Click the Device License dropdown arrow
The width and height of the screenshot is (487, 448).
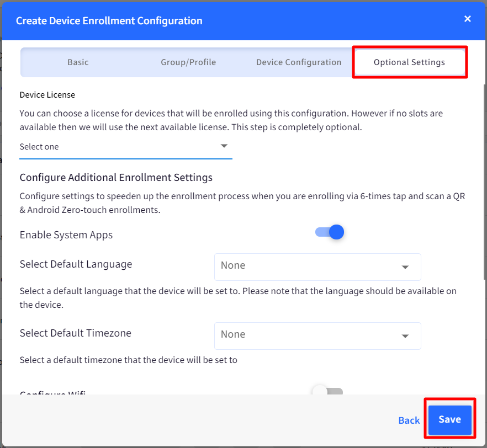(224, 146)
